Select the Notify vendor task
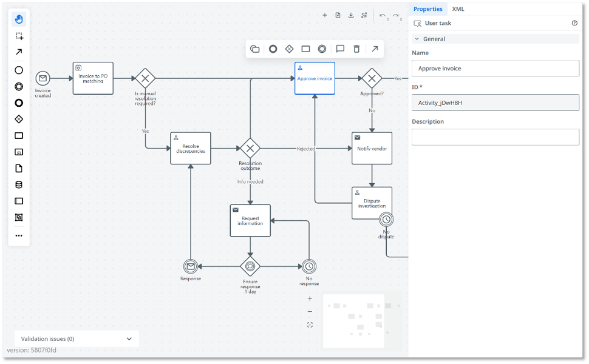Viewport: 589px width, 364px height. (x=372, y=148)
